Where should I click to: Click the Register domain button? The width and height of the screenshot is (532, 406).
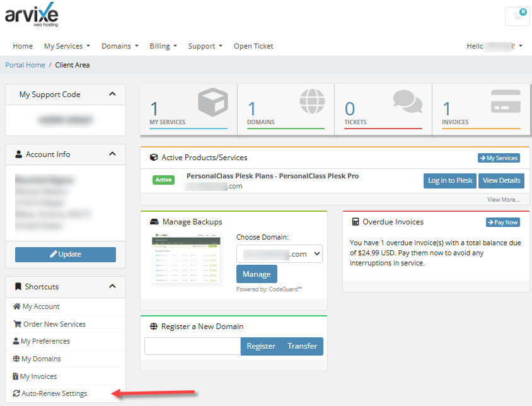pyautogui.click(x=261, y=346)
